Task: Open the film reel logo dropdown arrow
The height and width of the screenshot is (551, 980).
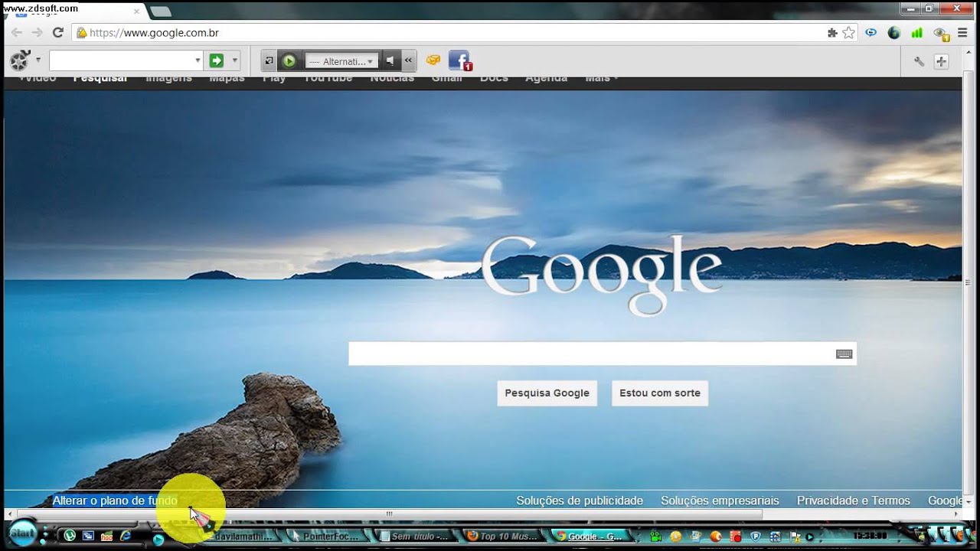Action: 38,60
